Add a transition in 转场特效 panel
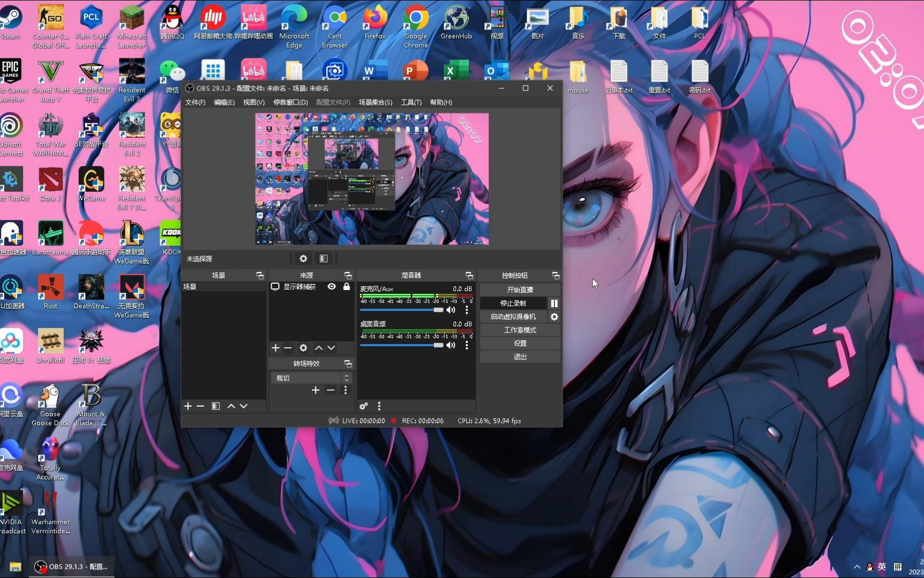This screenshot has width=924, height=578. pos(315,390)
